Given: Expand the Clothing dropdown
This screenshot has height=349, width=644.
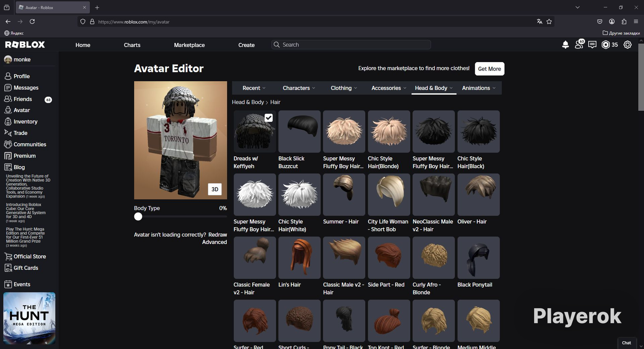Looking at the screenshot, I should coord(344,88).
